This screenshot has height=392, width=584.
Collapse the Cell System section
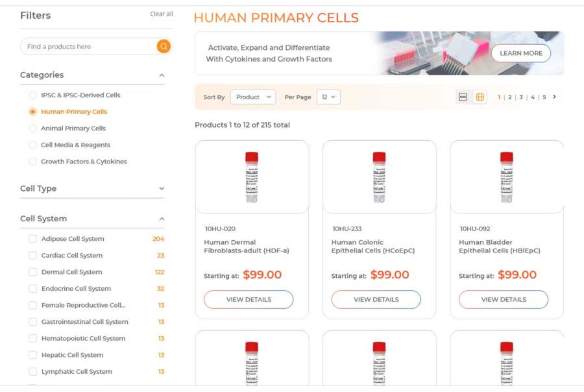point(162,219)
